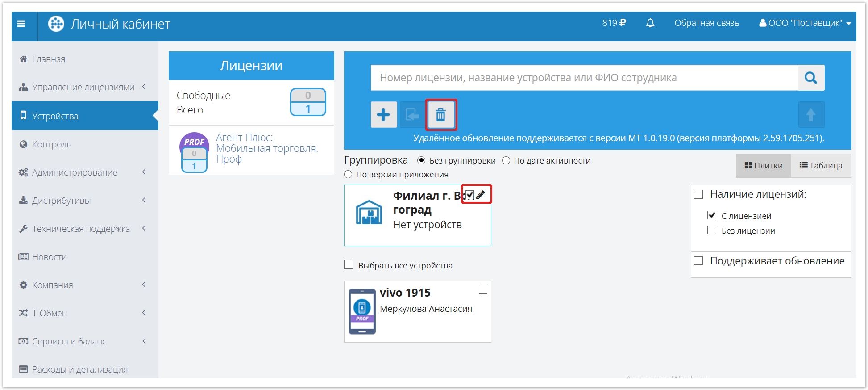
Task: Open ООО "Поставщик" account dropdown
Action: click(805, 23)
